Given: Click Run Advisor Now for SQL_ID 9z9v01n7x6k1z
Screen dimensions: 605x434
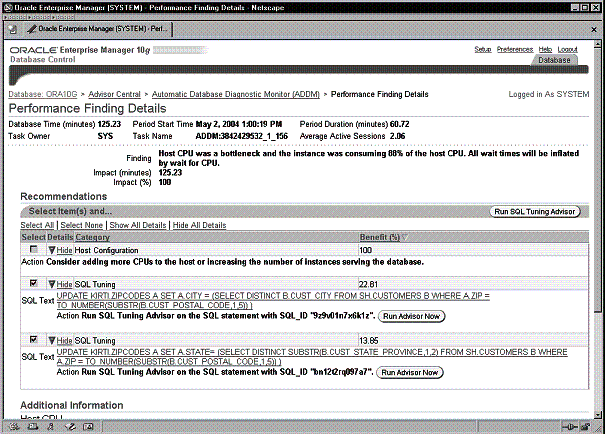Looking at the screenshot, I should pyautogui.click(x=411, y=316).
